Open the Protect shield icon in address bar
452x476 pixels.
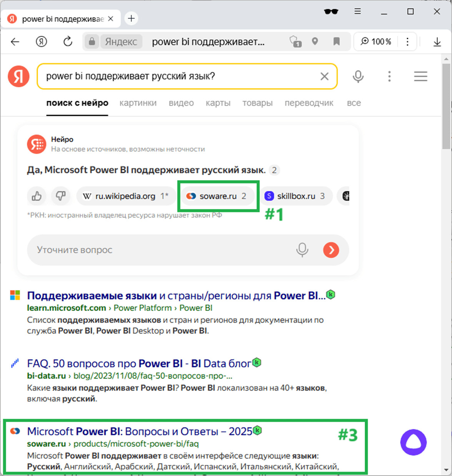point(295,42)
